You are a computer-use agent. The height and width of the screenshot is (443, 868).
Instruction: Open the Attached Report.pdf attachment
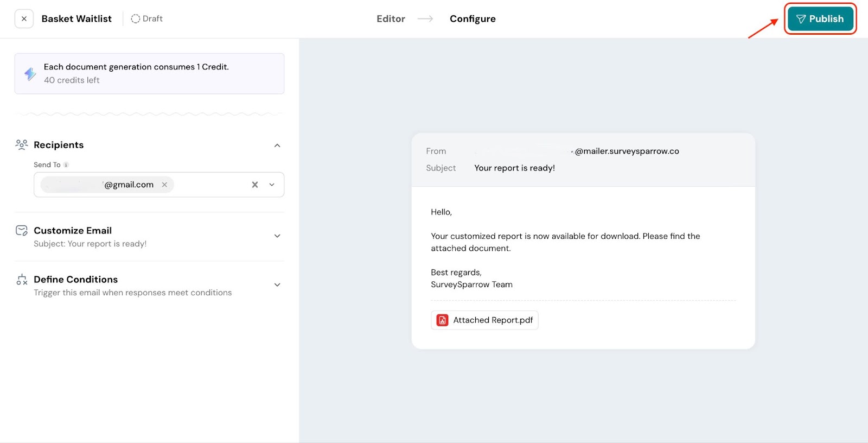click(493, 320)
